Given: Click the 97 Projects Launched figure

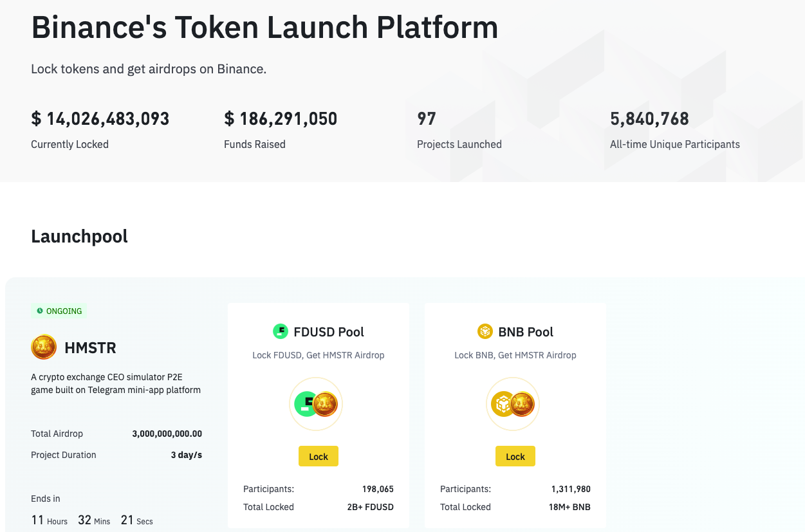Looking at the screenshot, I should pyautogui.click(x=427, y=119).
